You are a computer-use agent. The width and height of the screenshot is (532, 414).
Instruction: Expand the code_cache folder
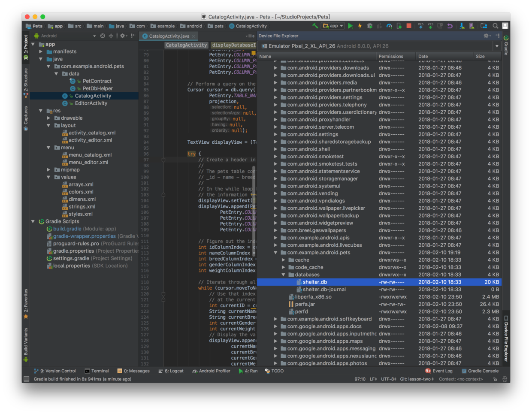click(284, 267)
